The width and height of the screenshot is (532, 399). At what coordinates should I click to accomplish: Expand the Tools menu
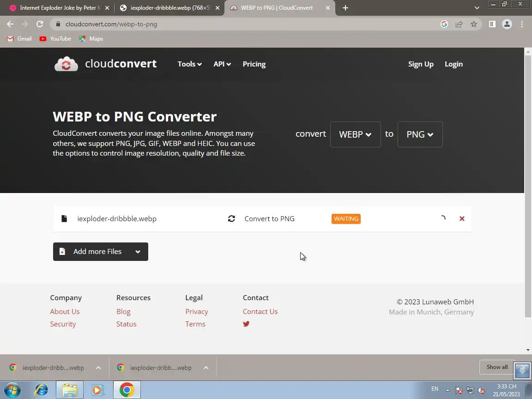190,64
